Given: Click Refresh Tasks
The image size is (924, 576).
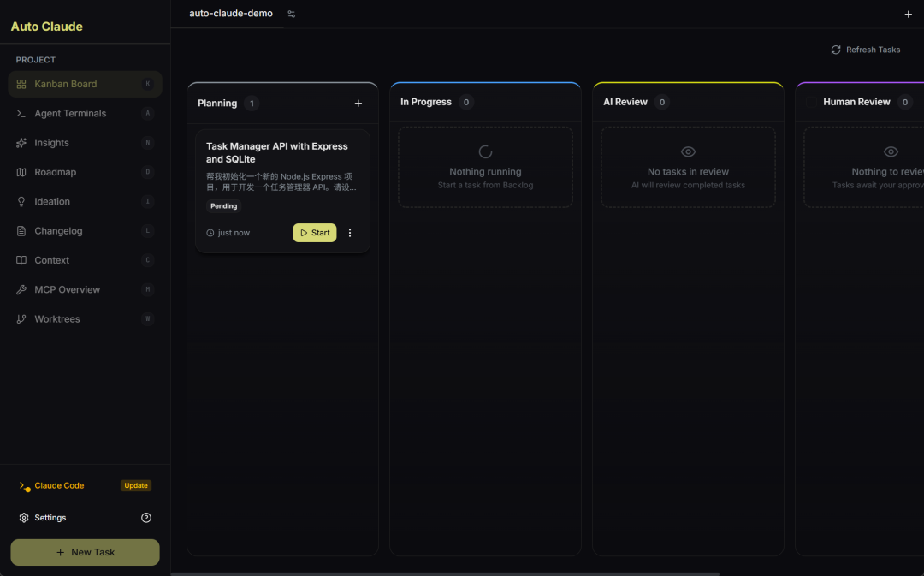Looking at the screenshot, I should [866, 50].
